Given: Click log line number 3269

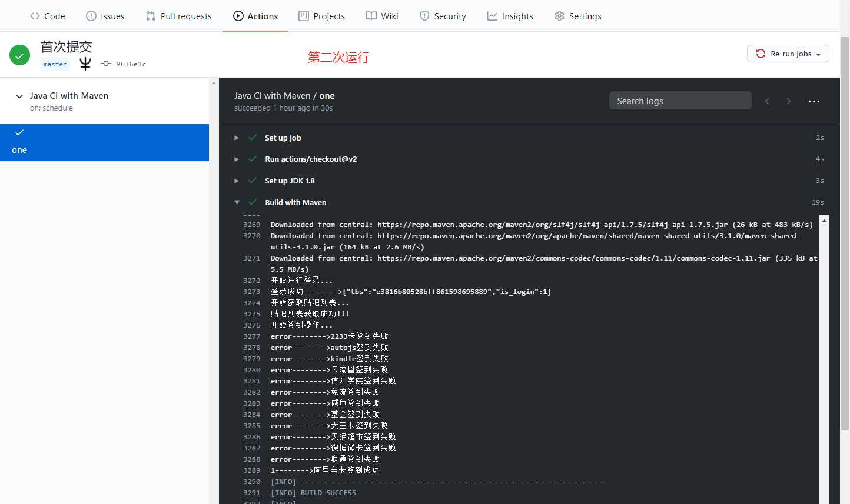Looking at the screenshot, I should tap(251, 225).
